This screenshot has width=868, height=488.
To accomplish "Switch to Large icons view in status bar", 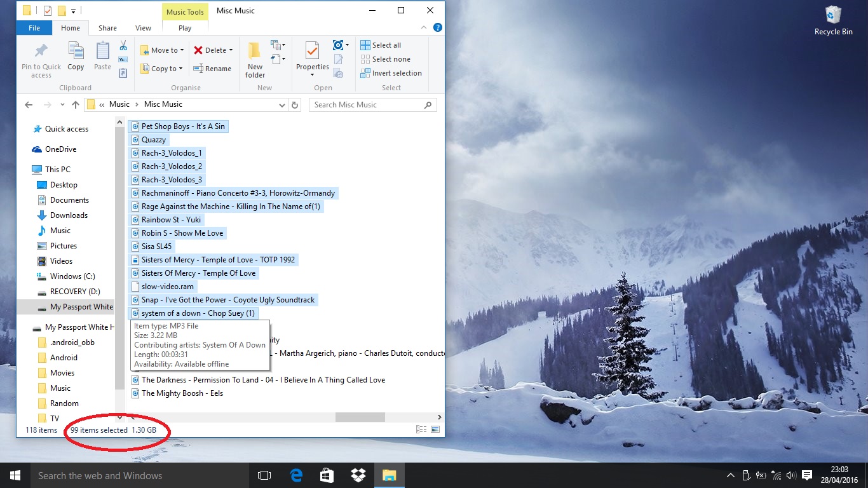I will [x=435, y=430].
